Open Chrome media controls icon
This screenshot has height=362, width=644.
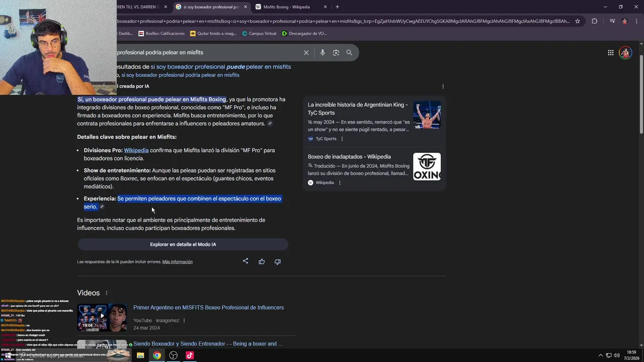(x=612, y=21)
